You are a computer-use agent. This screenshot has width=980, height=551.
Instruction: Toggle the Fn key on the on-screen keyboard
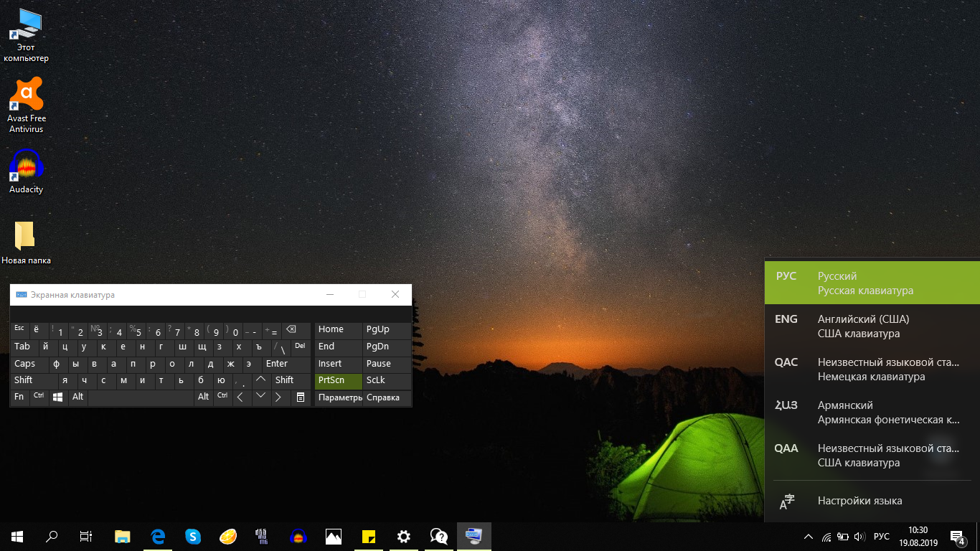point(20,397)
